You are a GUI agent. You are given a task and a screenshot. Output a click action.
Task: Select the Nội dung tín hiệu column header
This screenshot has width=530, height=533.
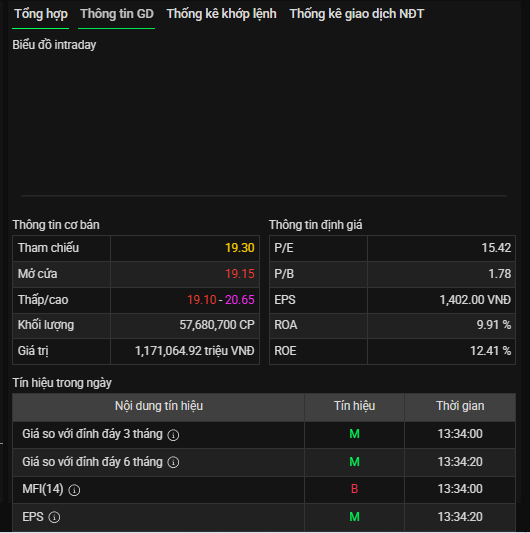click(x=158, y=406)
